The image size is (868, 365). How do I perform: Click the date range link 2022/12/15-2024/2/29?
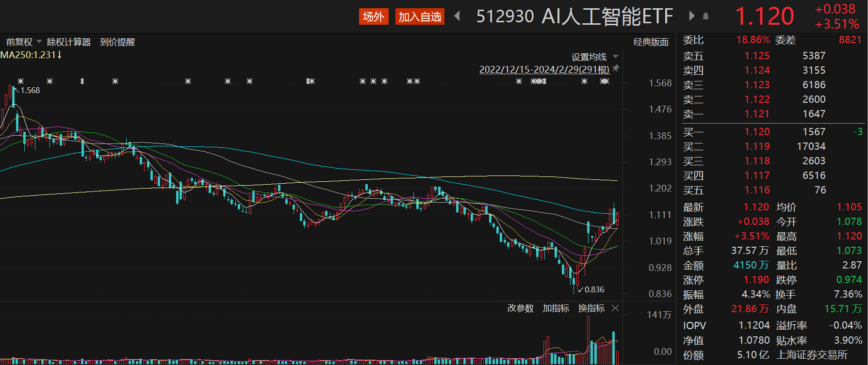click(544, 69)
